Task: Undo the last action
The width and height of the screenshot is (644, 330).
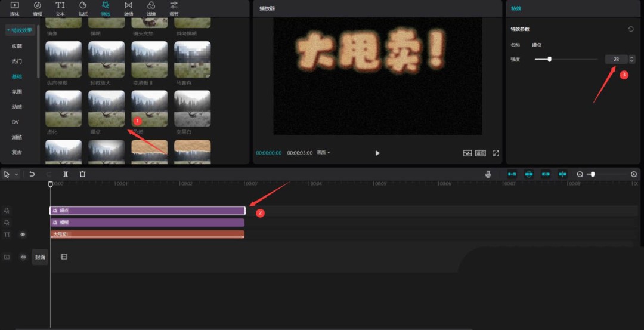Action: 32,174
